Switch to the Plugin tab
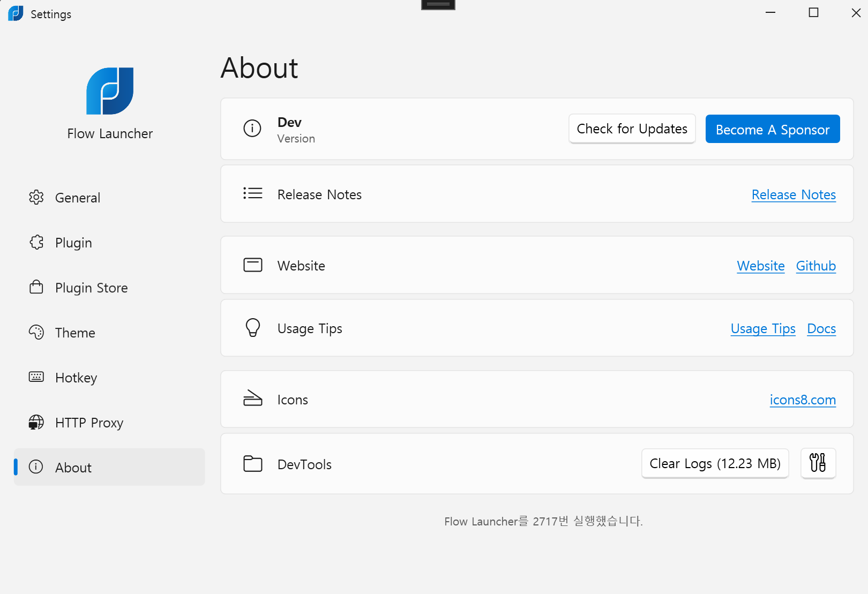This screenshot has width=868, height=594. [109, 243]
